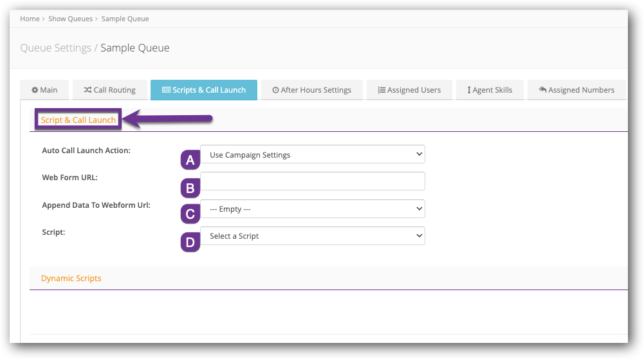Click the list icon on Assigned Users tab

[x=382, y=90]
